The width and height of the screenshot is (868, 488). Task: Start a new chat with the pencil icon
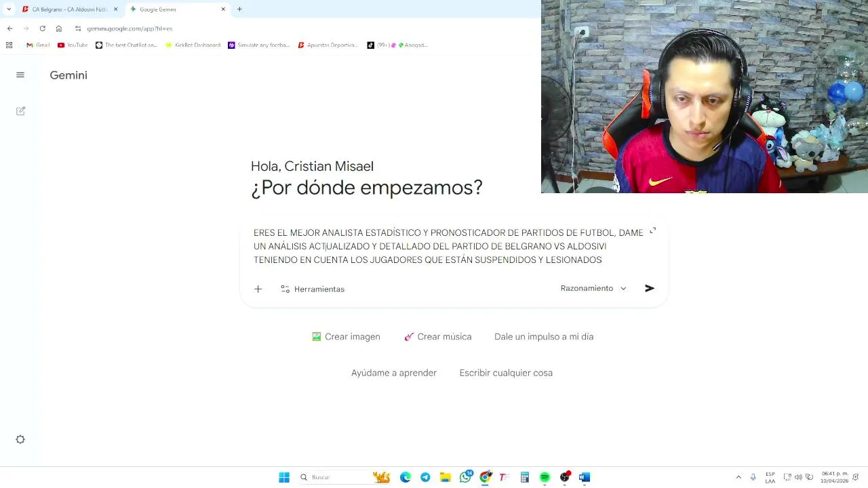point(20,110)
